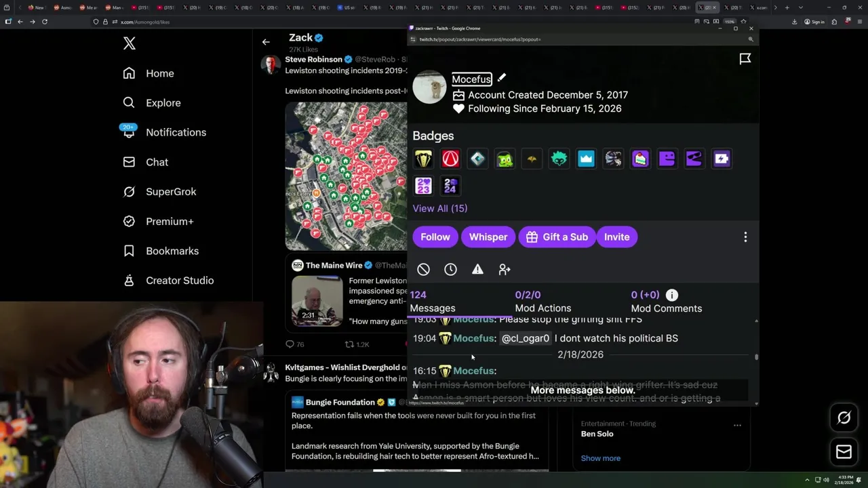
Task: Click the purple '23' badge
Action: pyautogui.click(x=423, y=186)
